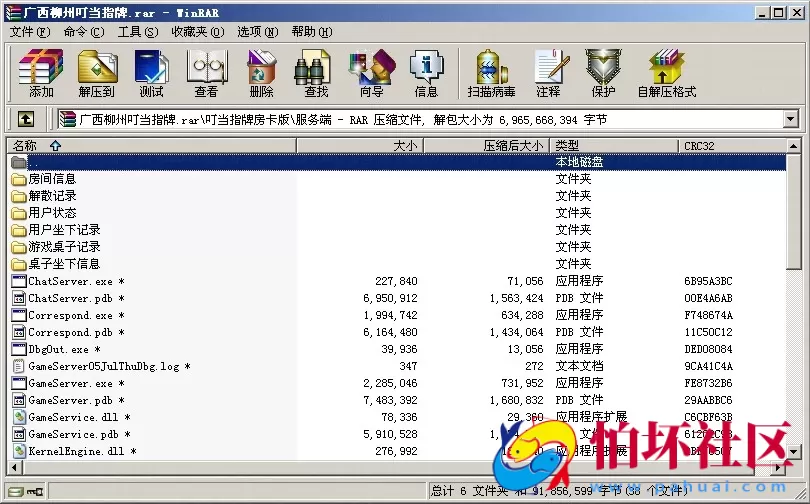Click the Extract To (解压到) toolbar icon
This screenshot has height=504, width=810.
click(x=97, y=72)
